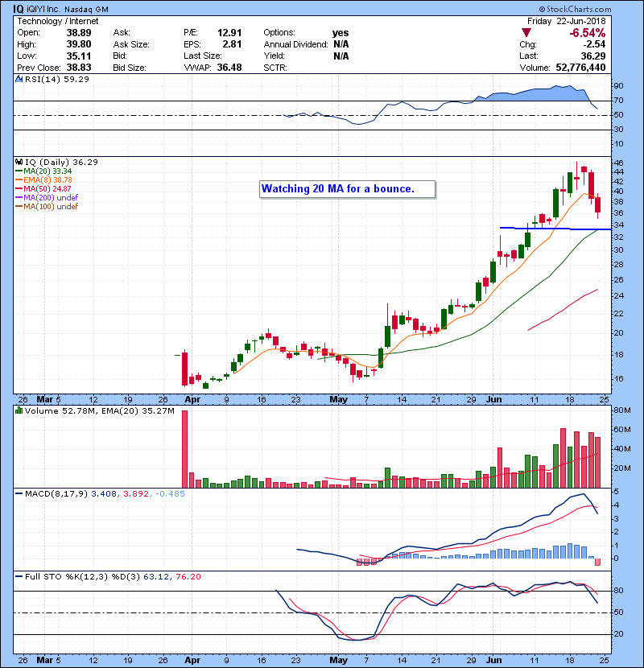Click the StockCharts.com copyright text

[x=575, y=9]
